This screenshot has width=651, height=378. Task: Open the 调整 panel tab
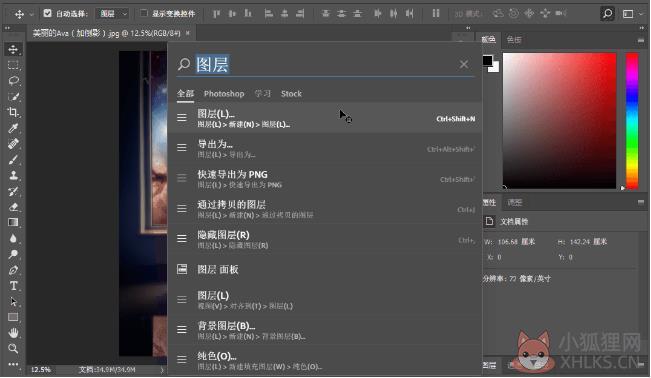click(514, 202)
